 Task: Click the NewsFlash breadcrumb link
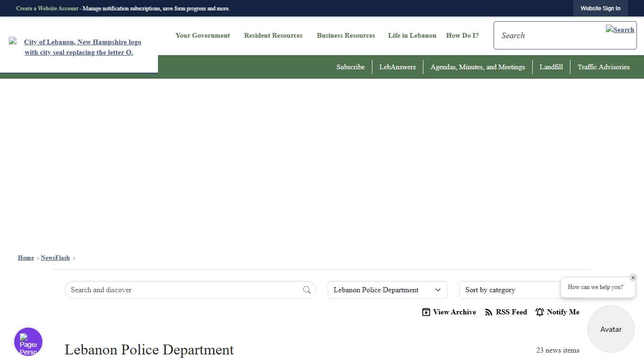click(x=55, y=258)
